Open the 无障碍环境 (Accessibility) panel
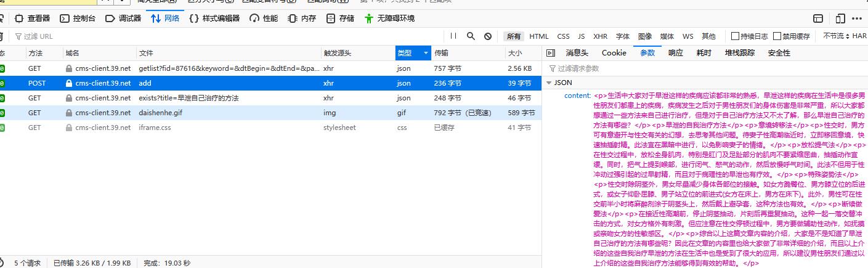 389,18
